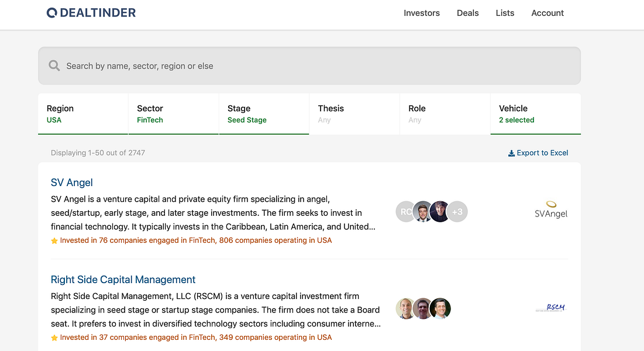Open first team avatar of Right Side Capital
Screen dimensions: 644x351
tap(405, 309)
